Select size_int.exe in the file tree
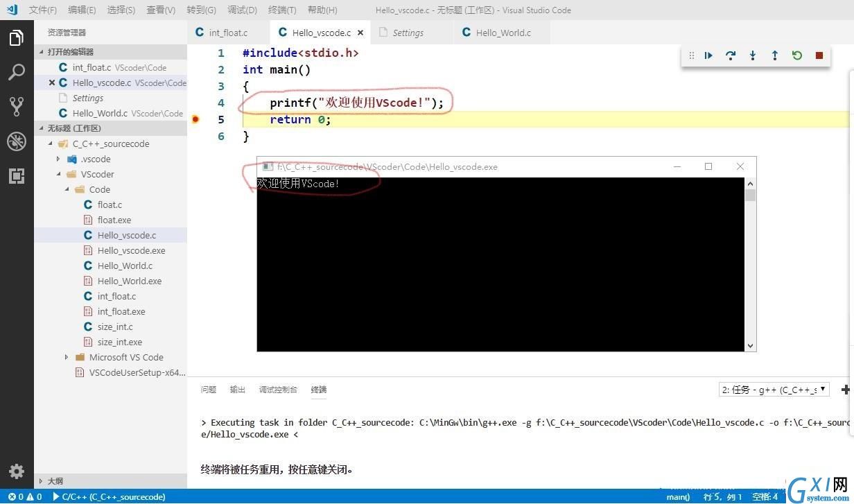Screen dimensions: 854x504 click(x=120, y=342)
